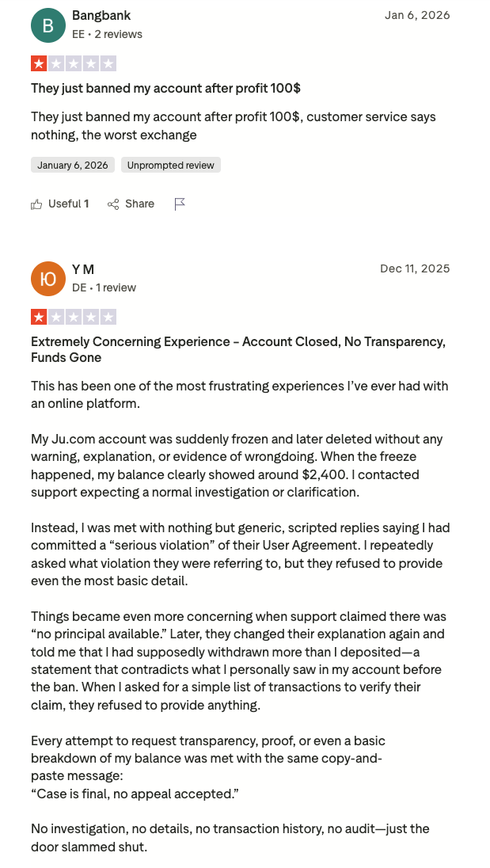This screenshot has width=490, height=868.
Task: Click the Dec 11, 2025 review date
Action: coord(415,268)
